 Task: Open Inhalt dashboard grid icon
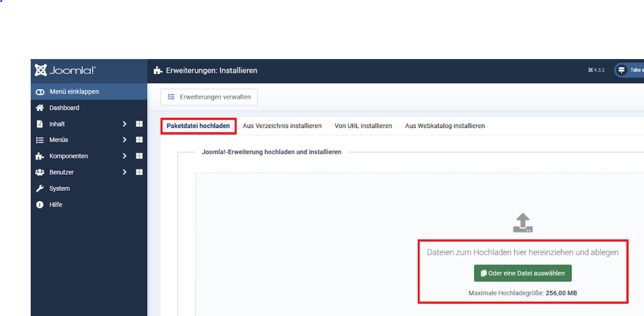click(x=139, y=124)
